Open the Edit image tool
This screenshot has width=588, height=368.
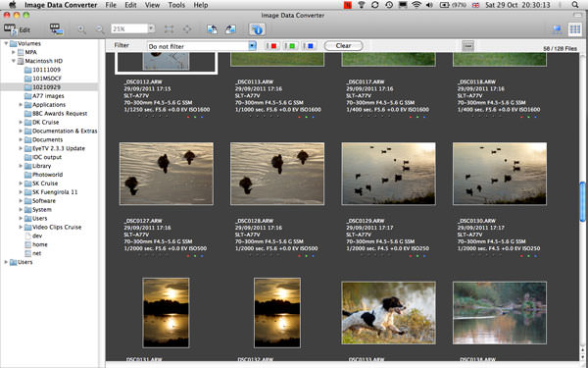click(x=17, y=29)
